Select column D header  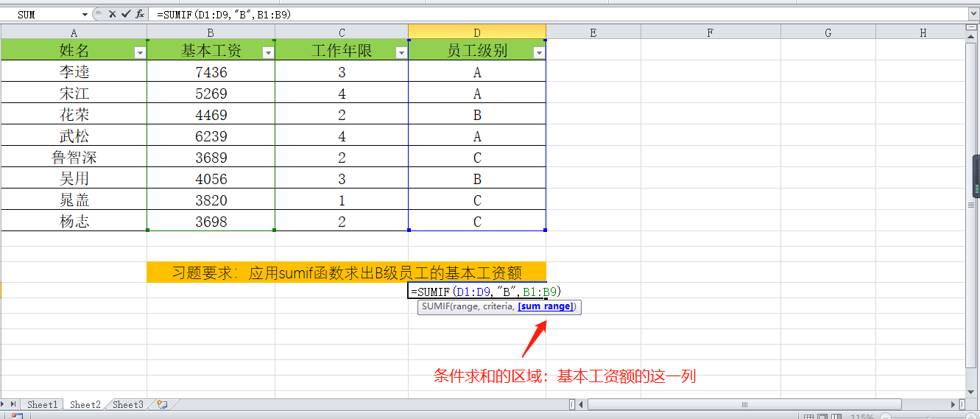point(477,32)
